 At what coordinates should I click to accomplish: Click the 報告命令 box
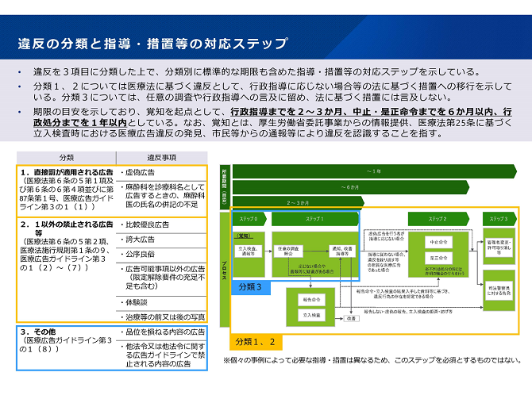[311, 300]
